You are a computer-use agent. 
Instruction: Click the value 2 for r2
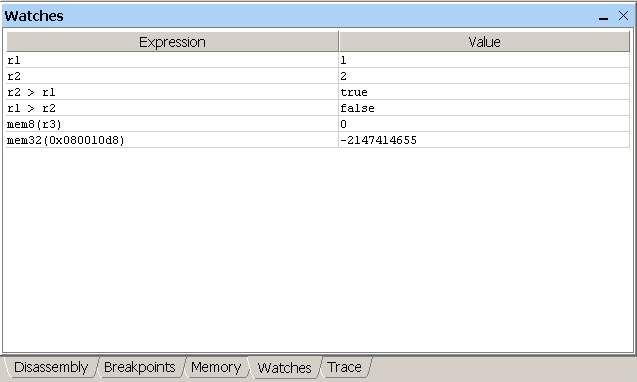tap(484, 76)
